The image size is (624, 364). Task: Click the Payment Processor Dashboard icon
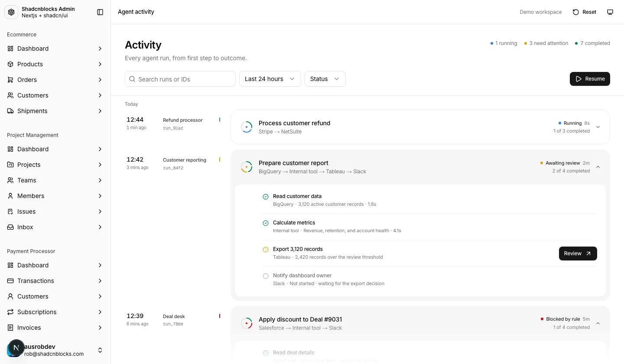click(x=10, y=265)
